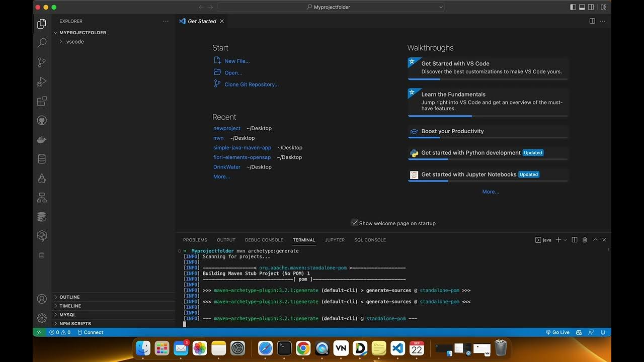This screenshot has height=362, width=644.
Task: Open recent project DrinkWater
Action: 227,167
